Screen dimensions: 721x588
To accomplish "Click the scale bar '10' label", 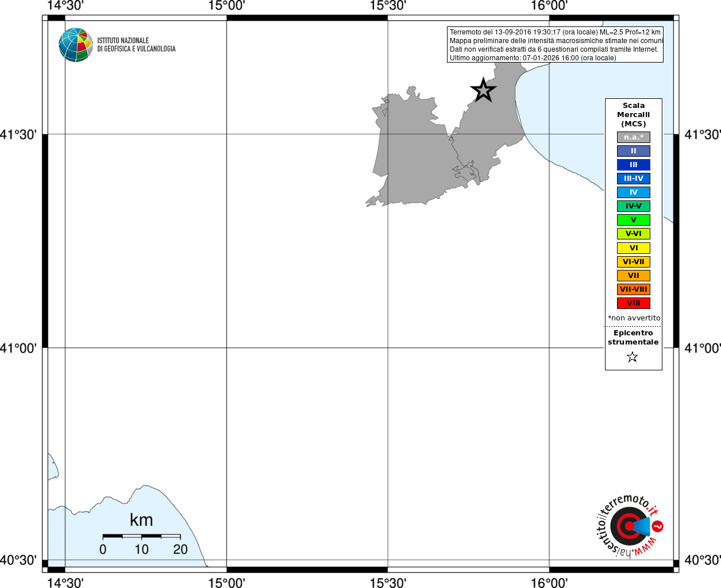I will 141,550.
